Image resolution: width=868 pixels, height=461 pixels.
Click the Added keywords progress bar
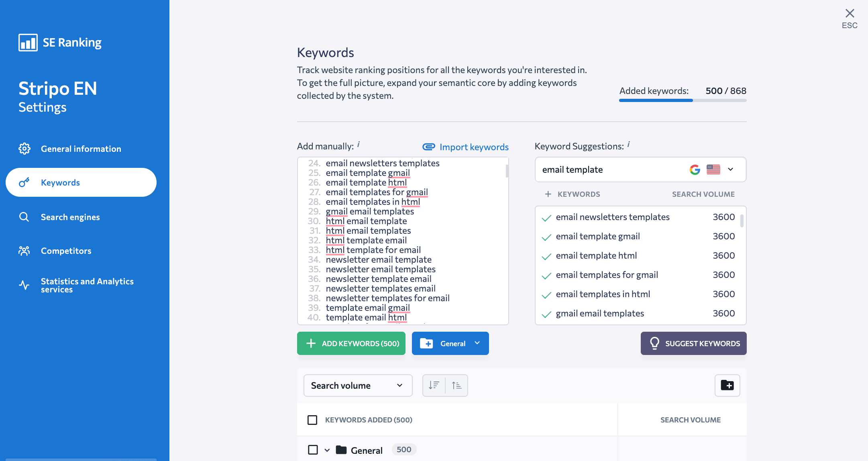(x=683, y=100)
